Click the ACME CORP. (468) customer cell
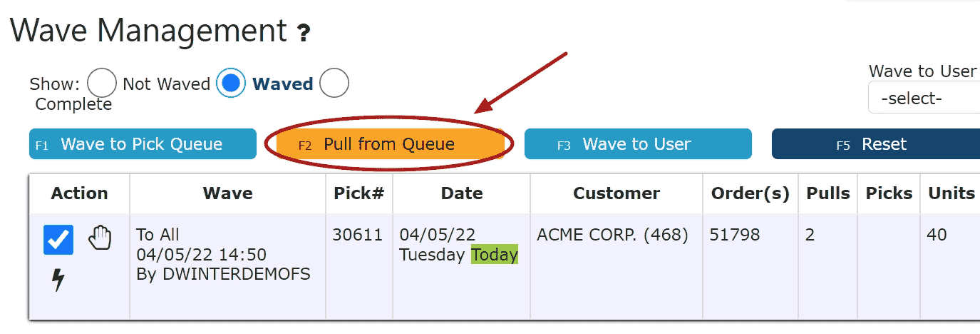Viewport: 980px width, 334px height. [x=612, y=235]
